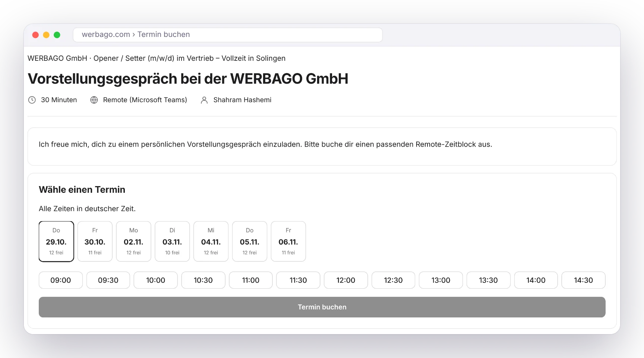644x358 pixels.
Task: Click the Wähle einen Termin heading
Action: click(x=82, y=189)
